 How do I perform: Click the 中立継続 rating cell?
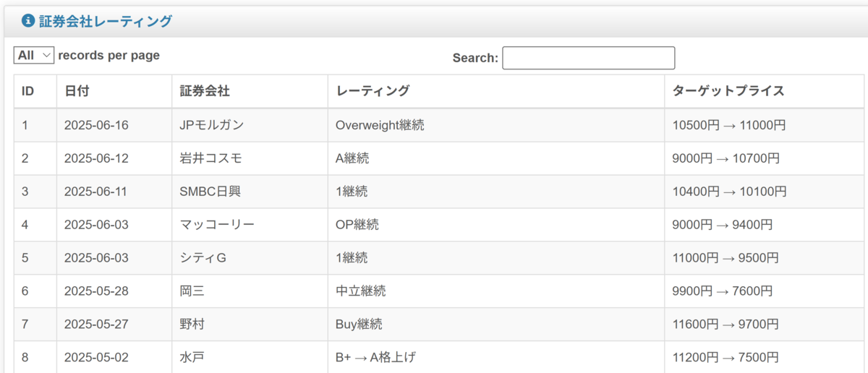coord(496,291)
